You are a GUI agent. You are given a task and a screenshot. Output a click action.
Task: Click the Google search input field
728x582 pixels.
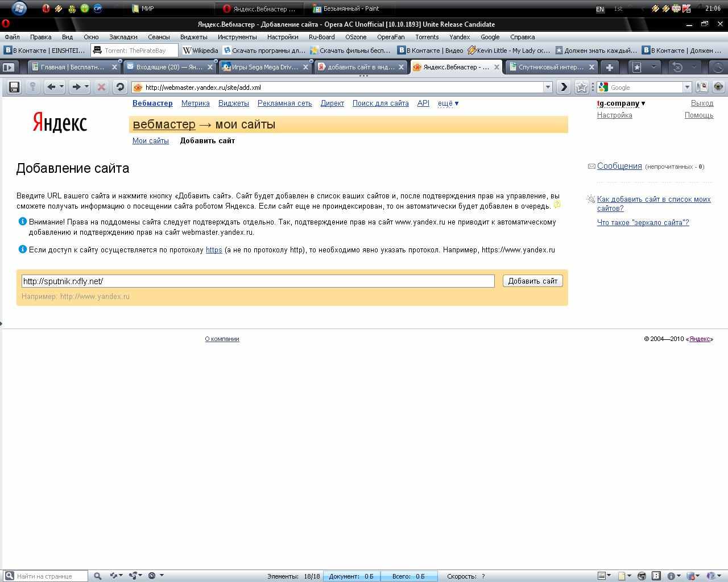[645, 88]
